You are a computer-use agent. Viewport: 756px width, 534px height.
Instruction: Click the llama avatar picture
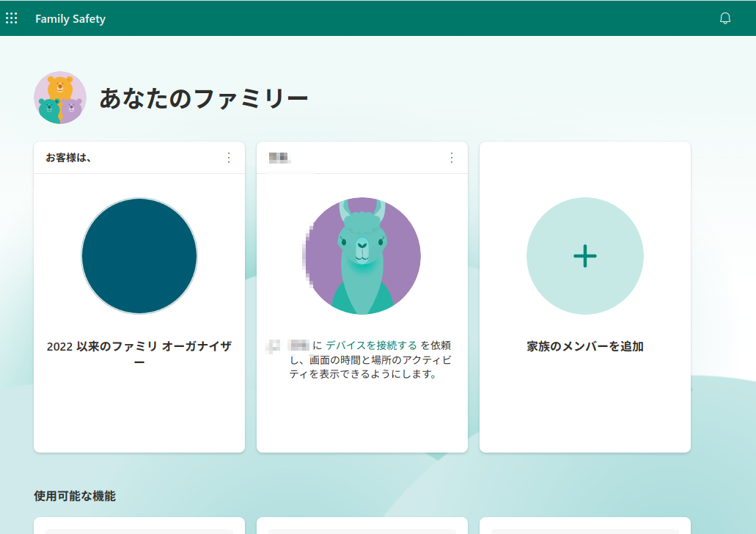point(362,256)
